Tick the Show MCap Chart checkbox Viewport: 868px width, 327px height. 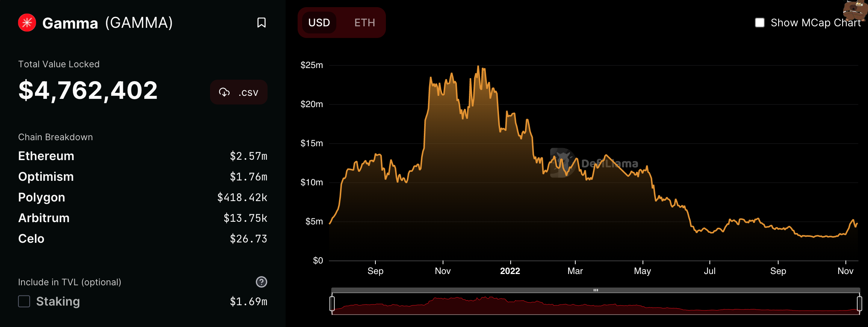[x=760, y=23]
